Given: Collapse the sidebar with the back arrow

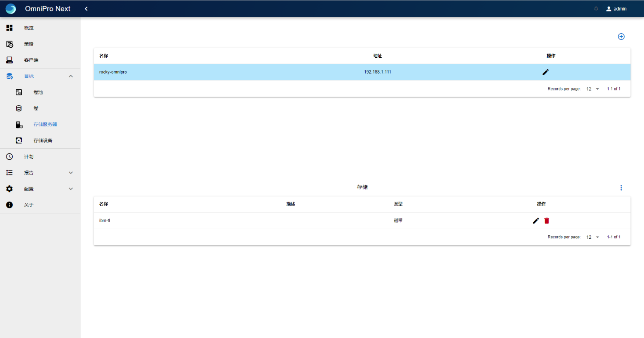Looking at the screenshot, I should [86, 9].
